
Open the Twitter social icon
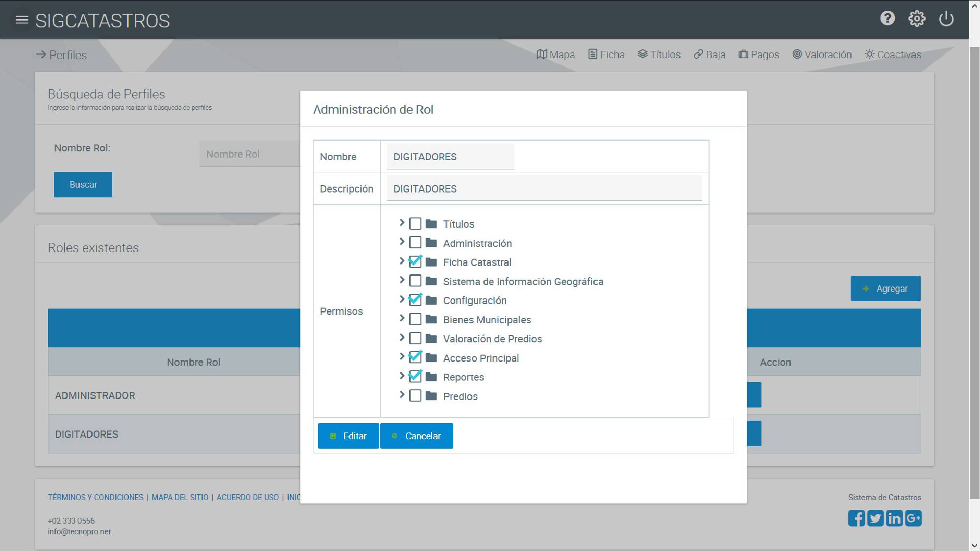point(875,518)
